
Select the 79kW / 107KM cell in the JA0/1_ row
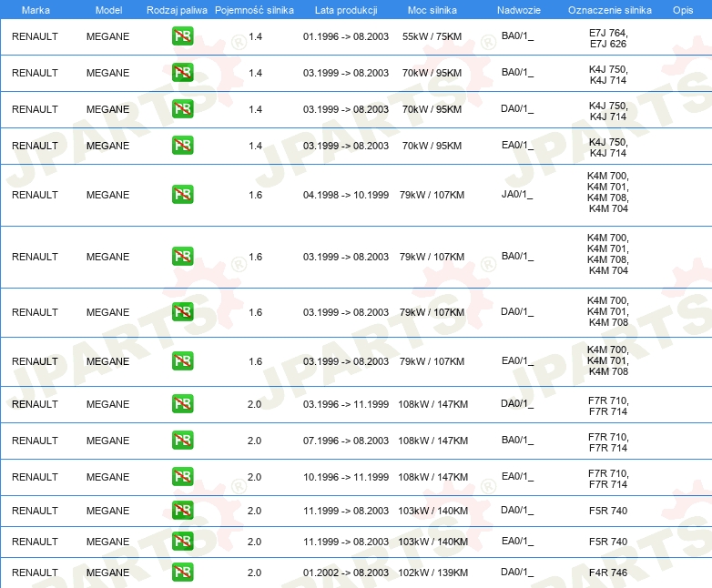(432, 195)
